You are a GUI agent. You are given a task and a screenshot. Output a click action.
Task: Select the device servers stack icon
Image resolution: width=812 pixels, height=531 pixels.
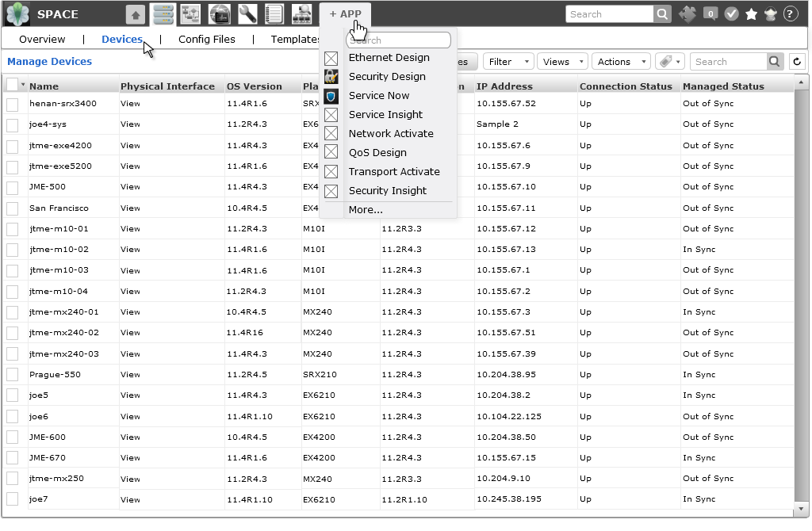click(x=163, y=14)
